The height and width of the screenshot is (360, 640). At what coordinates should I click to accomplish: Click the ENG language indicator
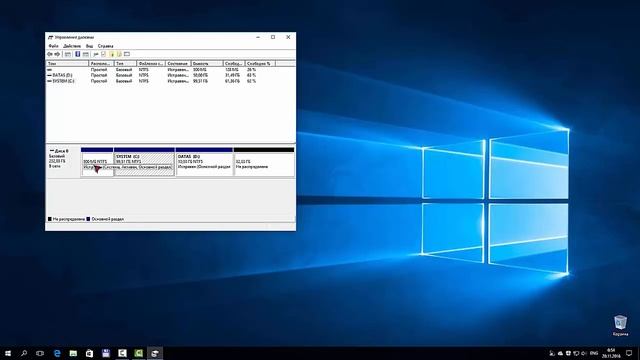point(594,353)
